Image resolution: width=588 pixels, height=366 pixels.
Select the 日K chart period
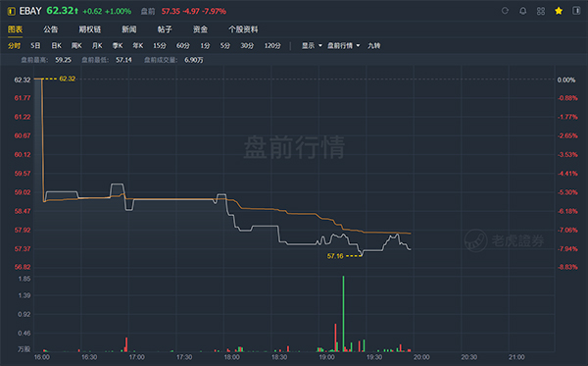click(x=56, y=46)
